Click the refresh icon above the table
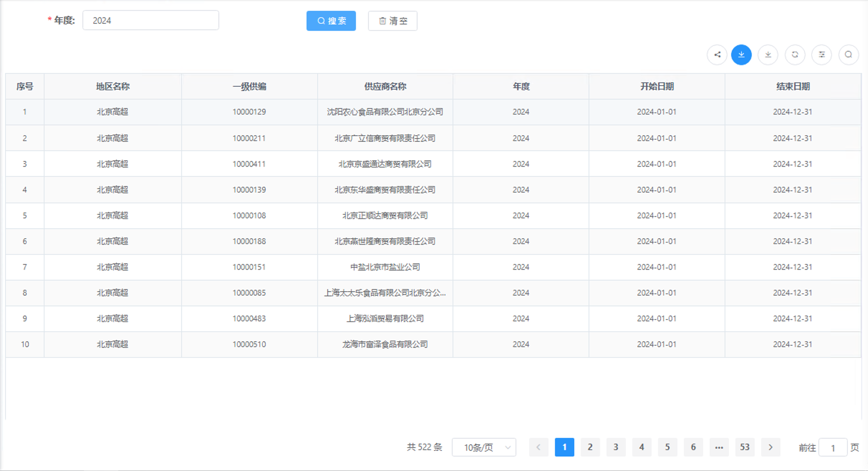Screen dimensions: 868x471 point(795,55)
